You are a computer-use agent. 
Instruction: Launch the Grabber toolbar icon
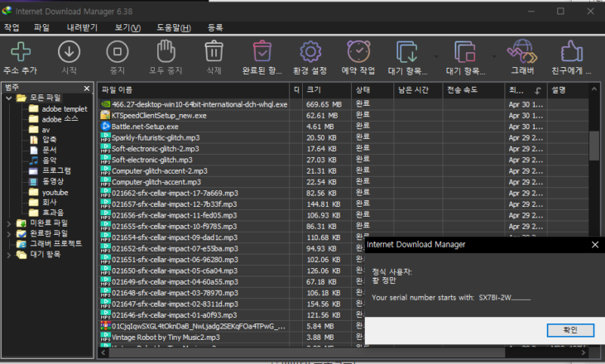[x=522, y=51]
